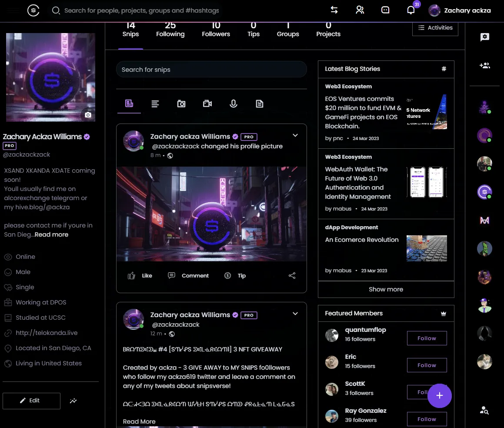Filter snips by text posts icon
The width and height of the screenshot is (504, 428).
(x=155, y=104)
